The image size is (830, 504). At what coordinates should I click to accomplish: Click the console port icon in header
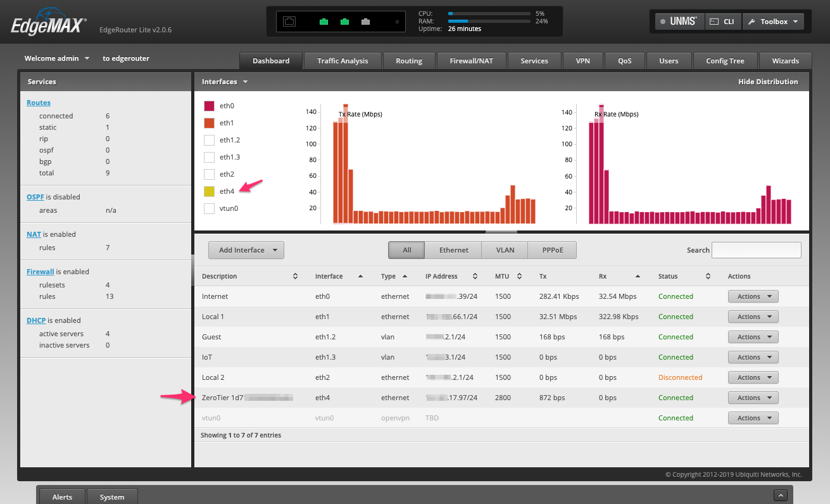[289, 22]
